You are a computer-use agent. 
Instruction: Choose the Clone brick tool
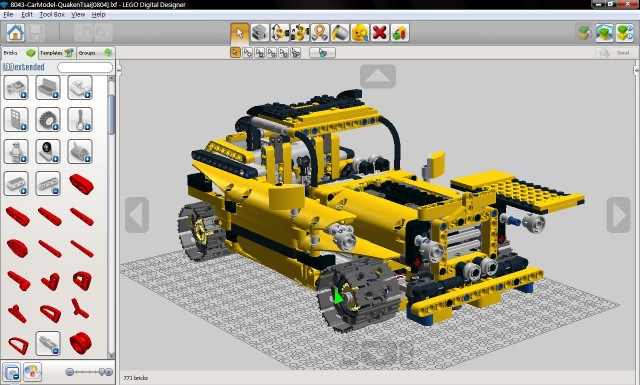tap(260, 33)
